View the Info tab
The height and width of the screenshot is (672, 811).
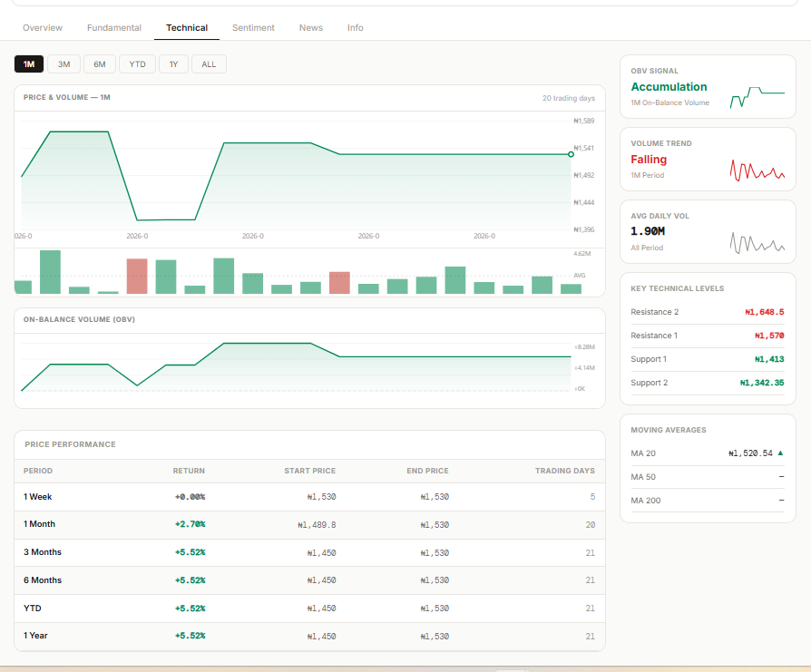[356, 28]
